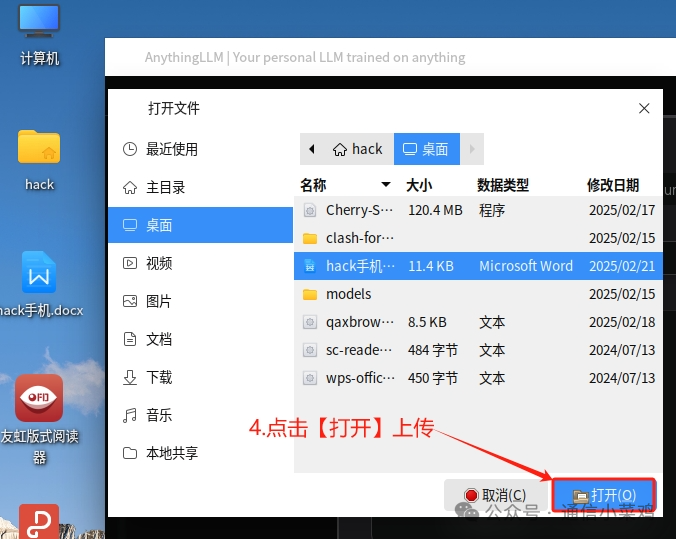Open 本地共享 in the sidebar
Viewport: 676px width, 539px height.
tap(200, 453)
